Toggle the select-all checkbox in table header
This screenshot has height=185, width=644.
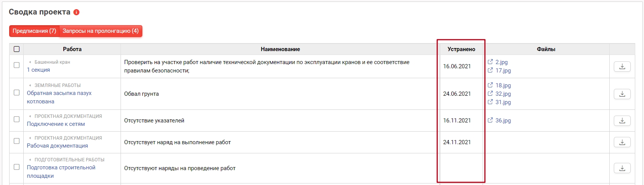click(x=16, y=49)
